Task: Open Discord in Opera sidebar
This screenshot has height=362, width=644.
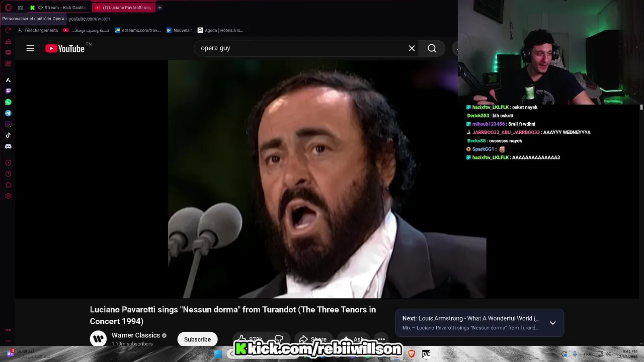Action: point(8,146)
